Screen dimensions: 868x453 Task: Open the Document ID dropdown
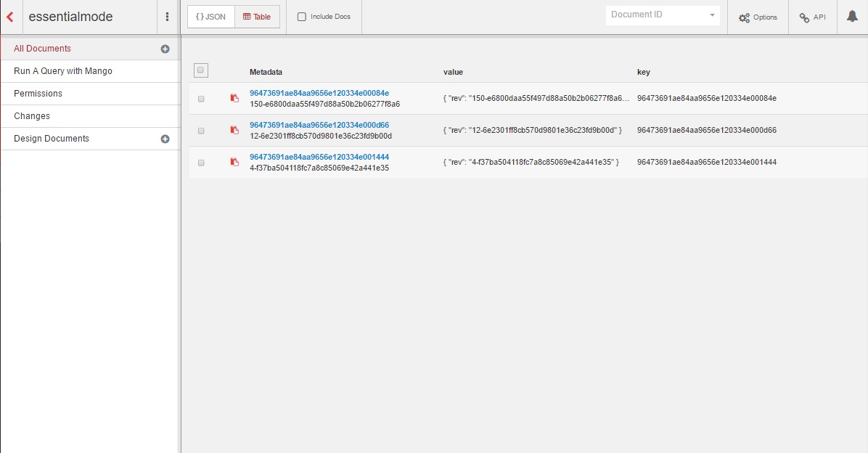[x=662, y=15]
